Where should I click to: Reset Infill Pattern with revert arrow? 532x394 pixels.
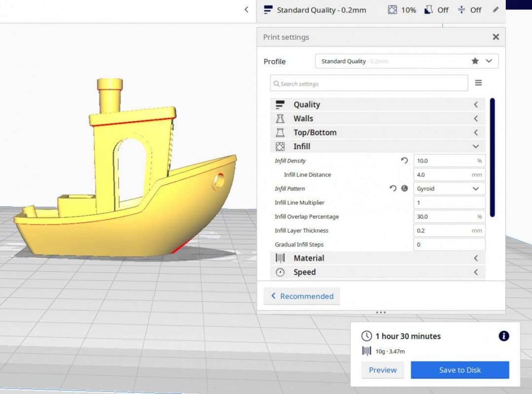[x=393, y=188]
